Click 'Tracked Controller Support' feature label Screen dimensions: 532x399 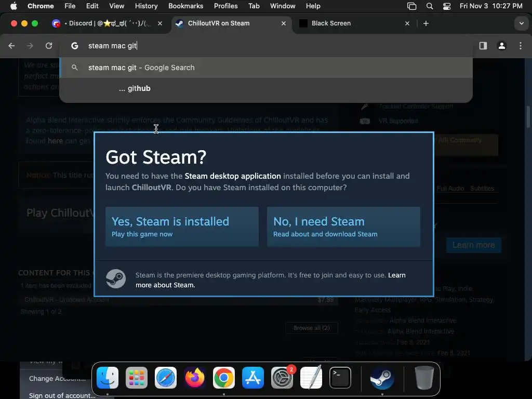(x=416, y=106)
